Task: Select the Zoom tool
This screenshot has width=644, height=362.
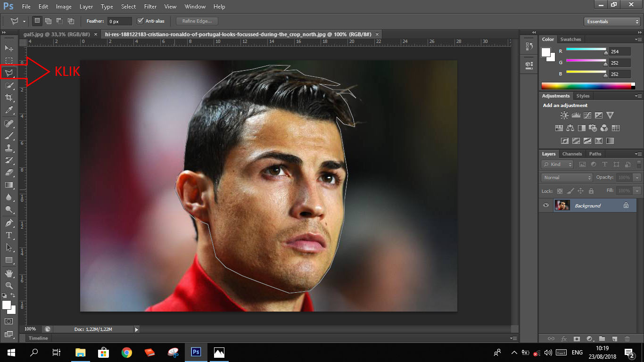Action: (x=9, y=286)
